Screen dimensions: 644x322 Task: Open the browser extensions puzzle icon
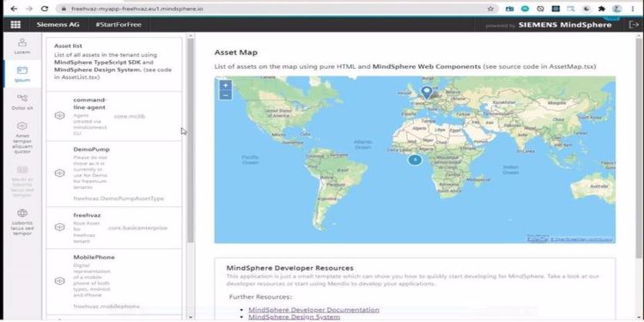click(x=602, y=9)
